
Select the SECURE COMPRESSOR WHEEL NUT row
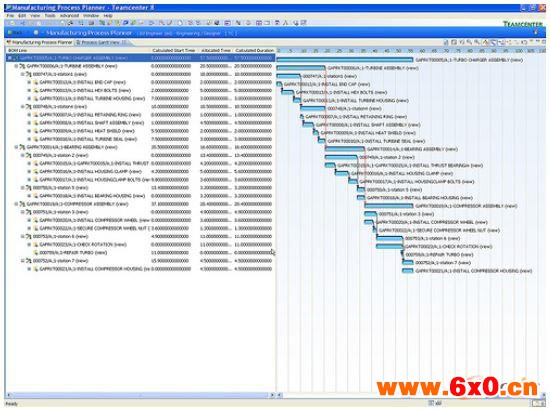coord(140,228)
